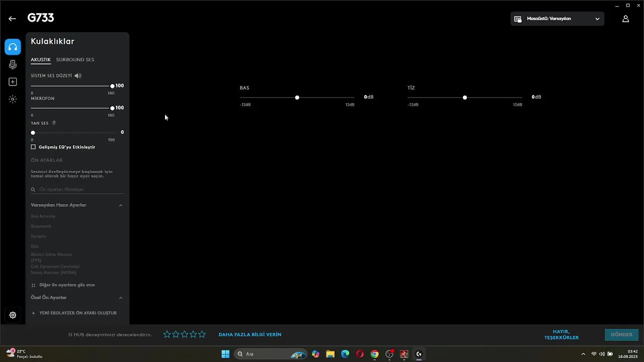Click the GÖNDER button

[621, 334]
